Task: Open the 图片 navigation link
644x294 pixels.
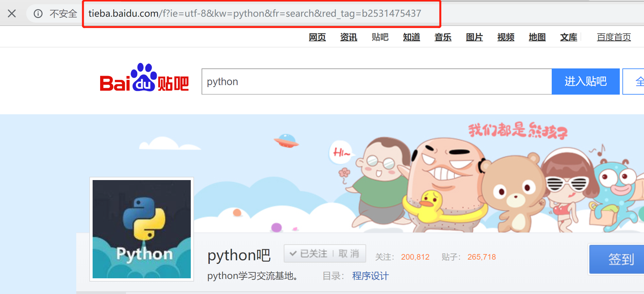Action: coord(474,37)
